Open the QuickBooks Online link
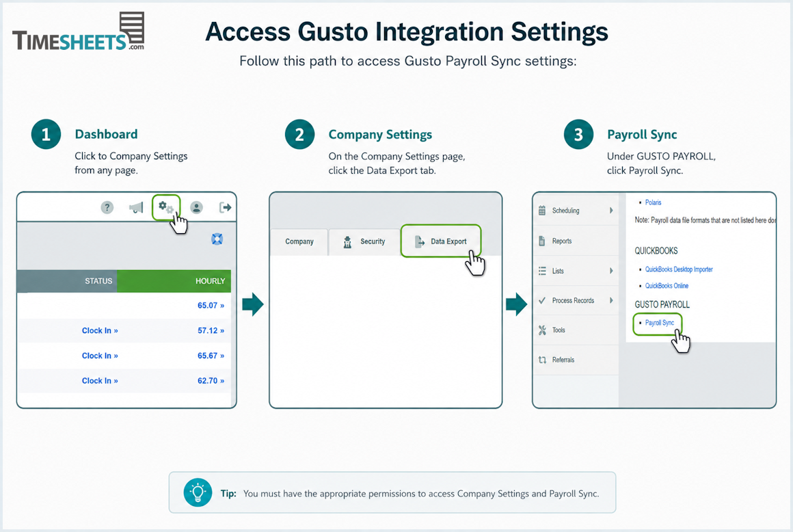This screenshot has height=532, width=793. point(667,286)
